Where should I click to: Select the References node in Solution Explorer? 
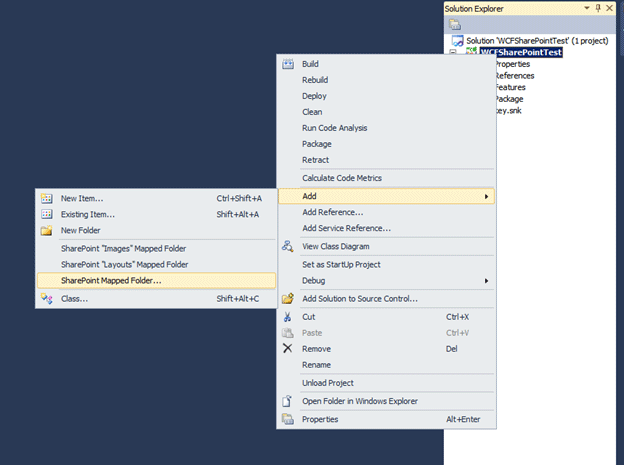pyautogui.click(x=515, y=76)
